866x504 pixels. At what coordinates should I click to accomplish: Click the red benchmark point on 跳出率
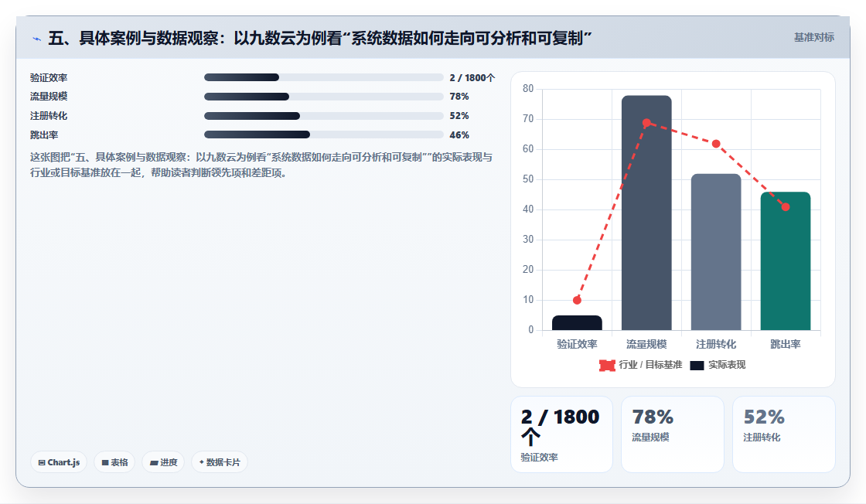[x=786, y=207]
